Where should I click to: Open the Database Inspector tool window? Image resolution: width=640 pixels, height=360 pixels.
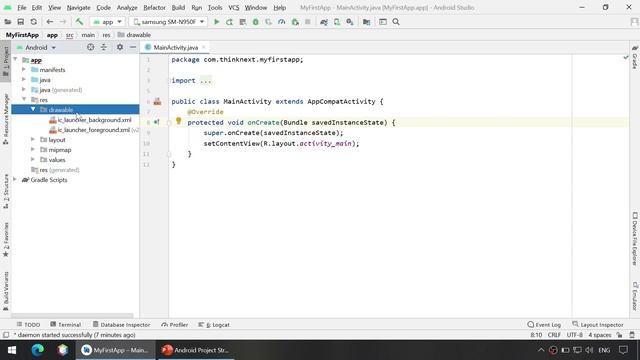pos(121,324)
